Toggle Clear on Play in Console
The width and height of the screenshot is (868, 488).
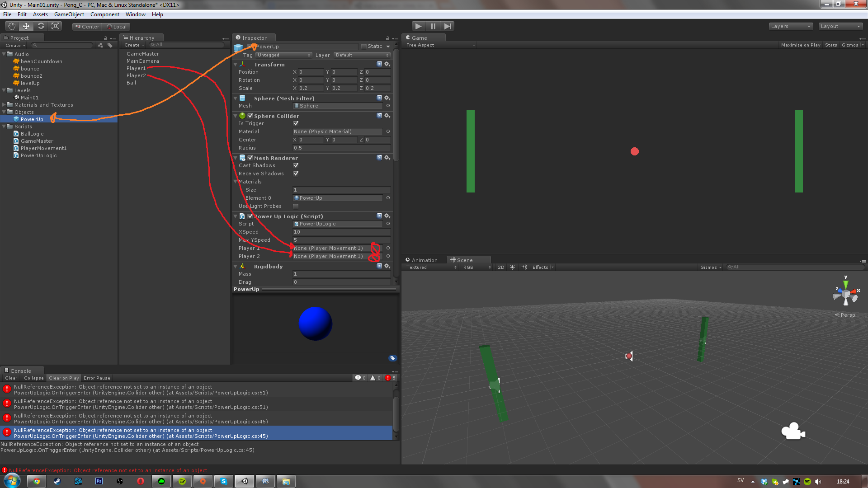[x=64, y=378]
